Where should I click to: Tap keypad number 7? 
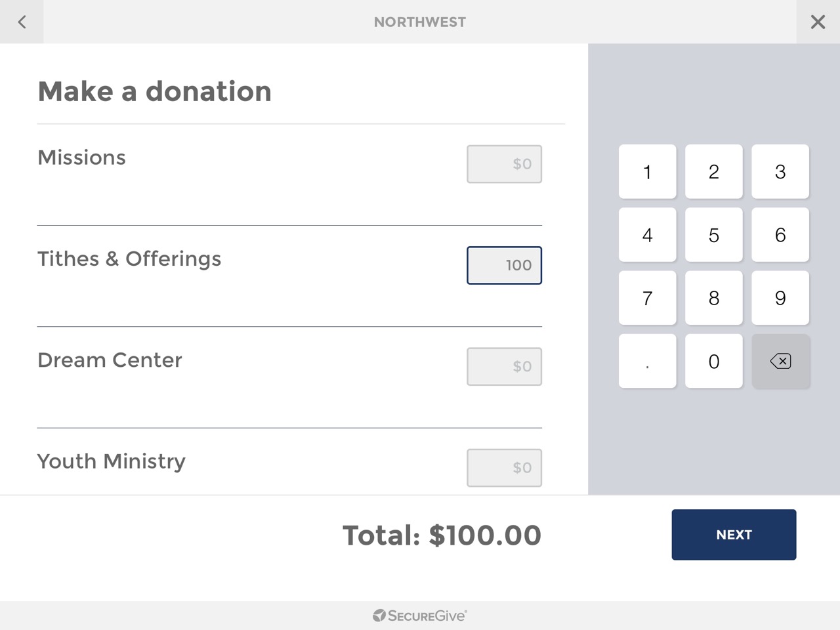click(x=647, y=298)
